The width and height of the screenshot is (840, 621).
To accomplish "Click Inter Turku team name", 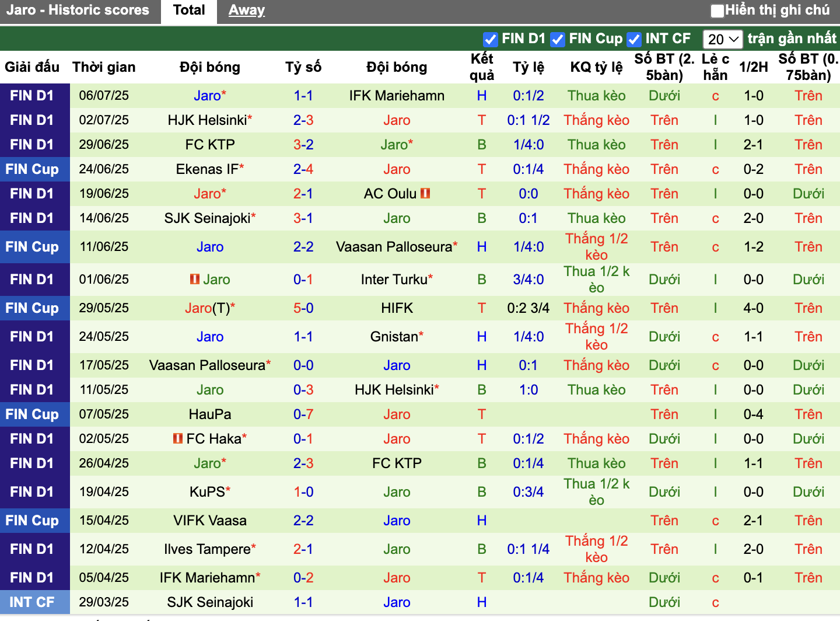I will (394, 280).
